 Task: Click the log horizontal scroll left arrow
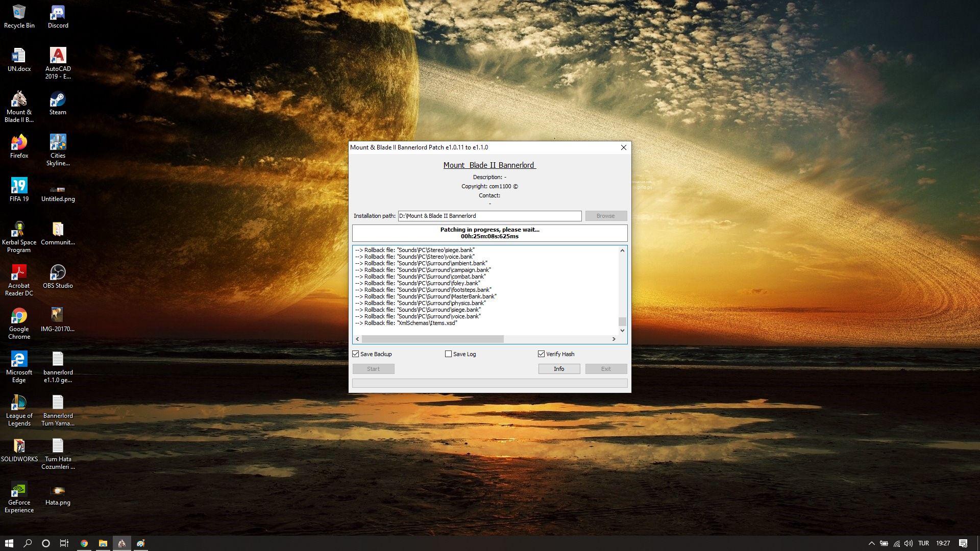[x=357, y=339]
